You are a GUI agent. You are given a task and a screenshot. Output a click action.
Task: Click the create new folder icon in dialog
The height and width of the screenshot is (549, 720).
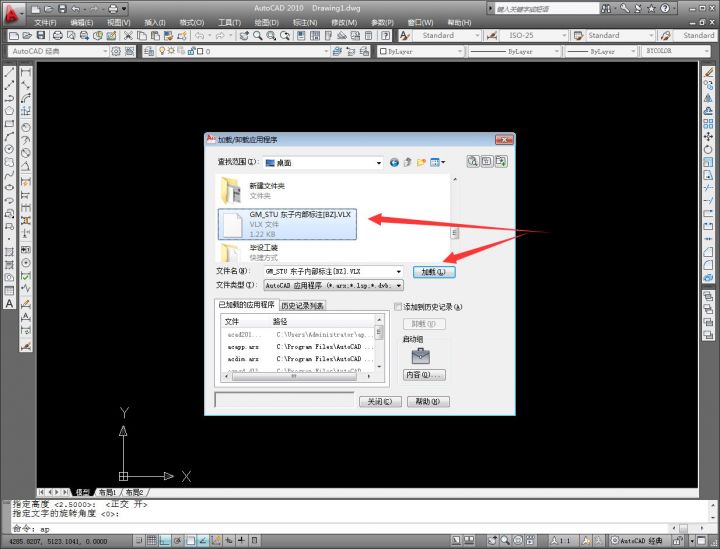tap(422, 162)
